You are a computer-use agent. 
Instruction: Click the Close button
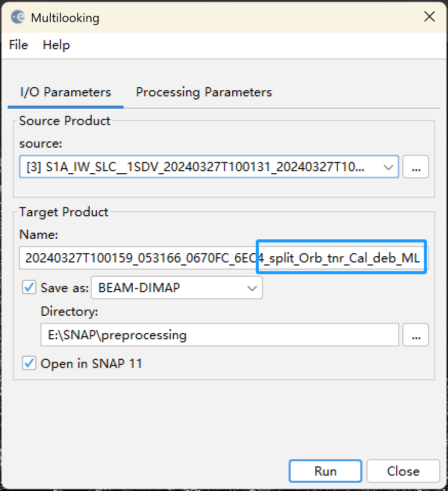click(x=403, y=471)
